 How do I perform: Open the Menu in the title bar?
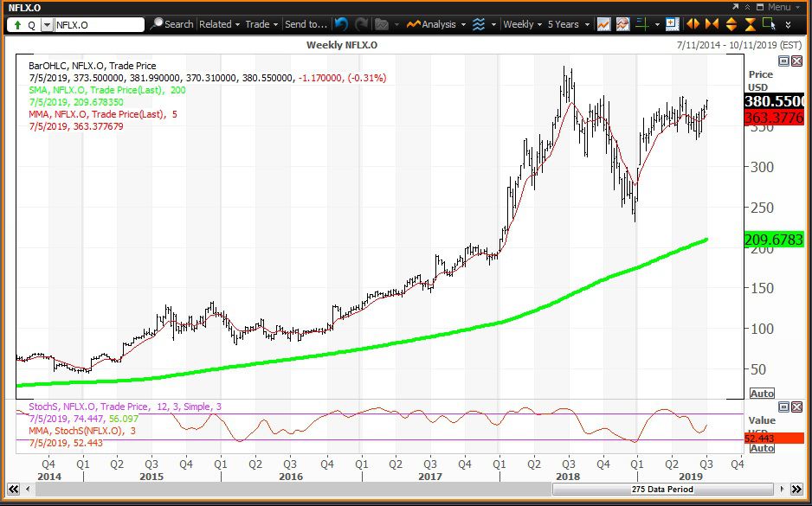pyautogui.click(x=783, y=7)
